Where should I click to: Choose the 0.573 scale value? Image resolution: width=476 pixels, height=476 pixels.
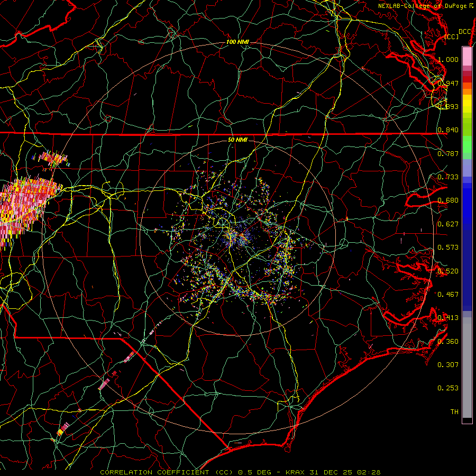pyautogui.click(x=448, y=248)
